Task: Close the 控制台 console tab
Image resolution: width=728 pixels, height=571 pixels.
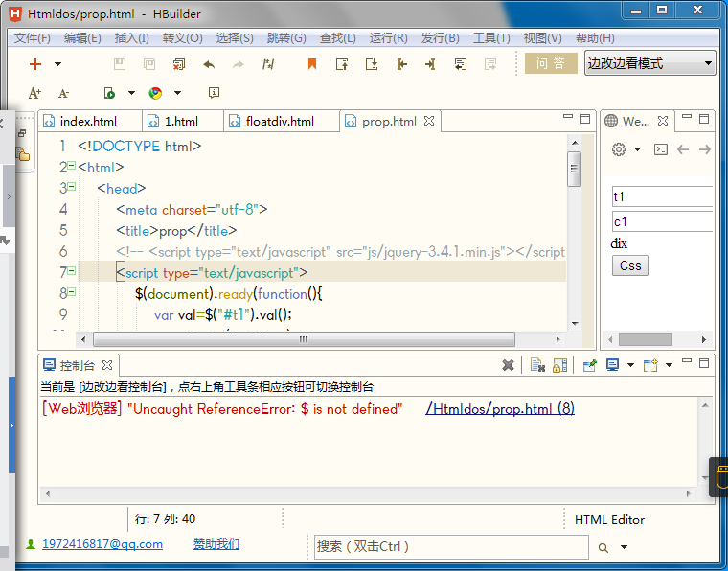Action: point(107,365)
